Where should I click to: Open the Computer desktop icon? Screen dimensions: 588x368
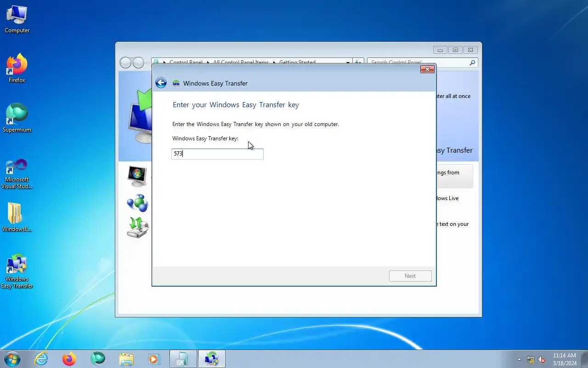pyautogui.click(x=17, y=19)
